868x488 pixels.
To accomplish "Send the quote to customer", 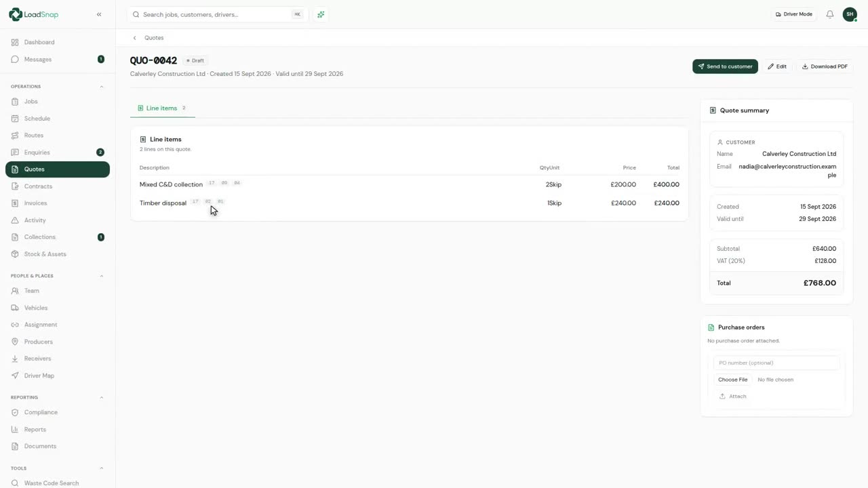I will [725, 66].
